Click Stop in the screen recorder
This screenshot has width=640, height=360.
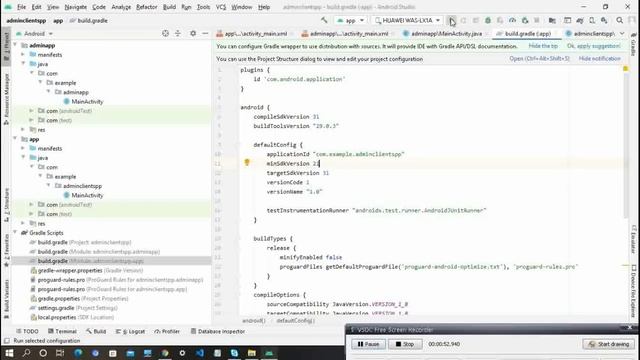404,344
